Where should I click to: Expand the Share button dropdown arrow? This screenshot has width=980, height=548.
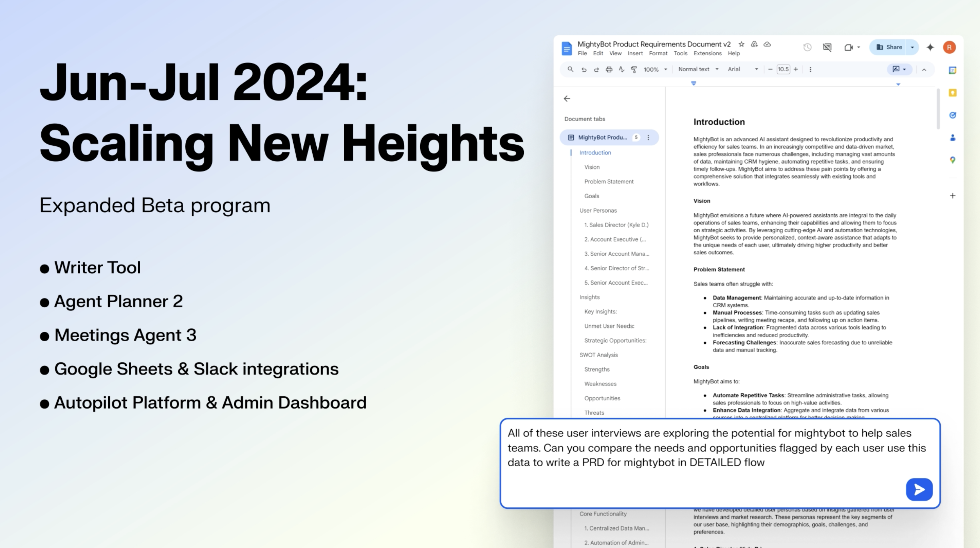[x=912, y=47]
